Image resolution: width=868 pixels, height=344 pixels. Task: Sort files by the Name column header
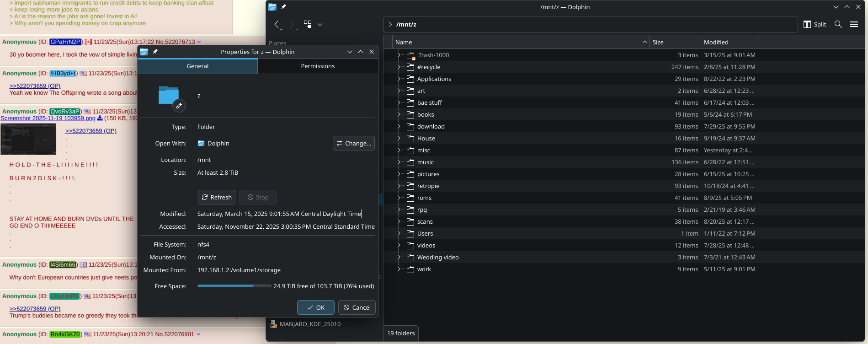tap(521, 42)
